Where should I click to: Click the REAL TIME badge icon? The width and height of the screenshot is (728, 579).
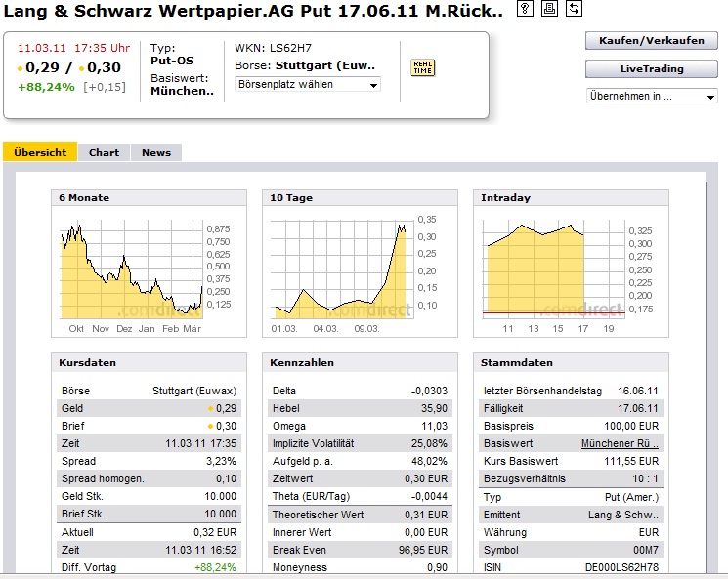(423, 67)
